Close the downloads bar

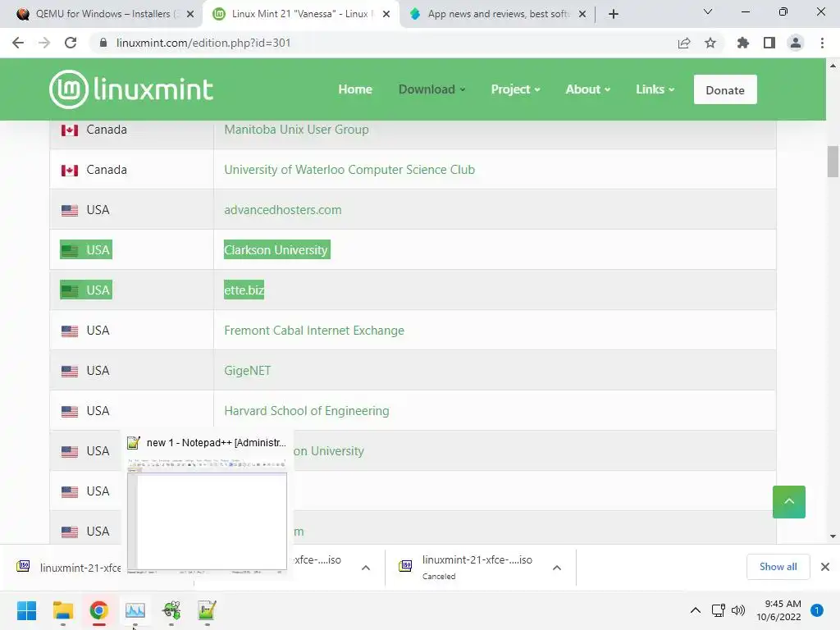825,567
